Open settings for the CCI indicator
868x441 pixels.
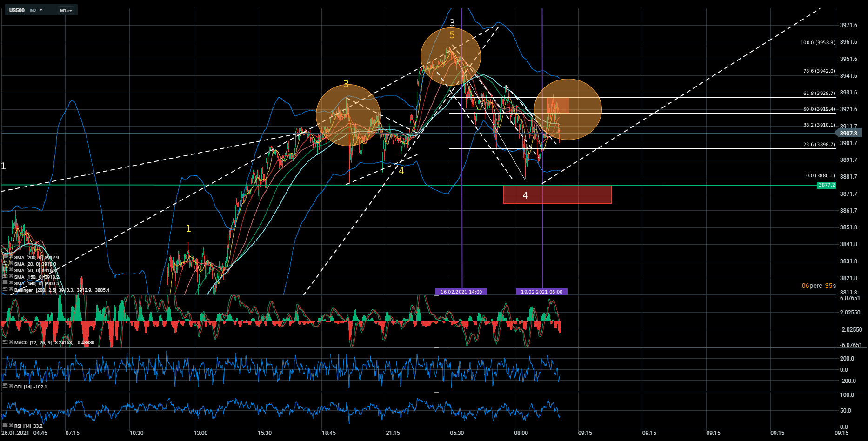(x=5, y=386)
